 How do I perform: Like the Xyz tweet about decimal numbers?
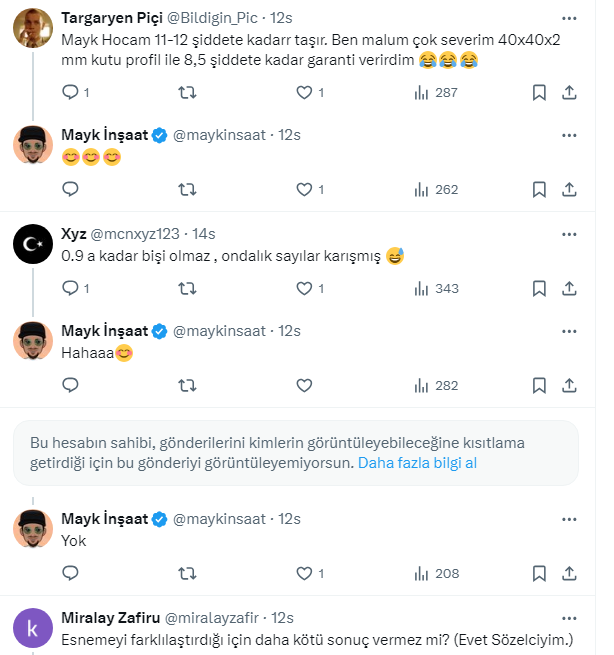coord(304,288)
